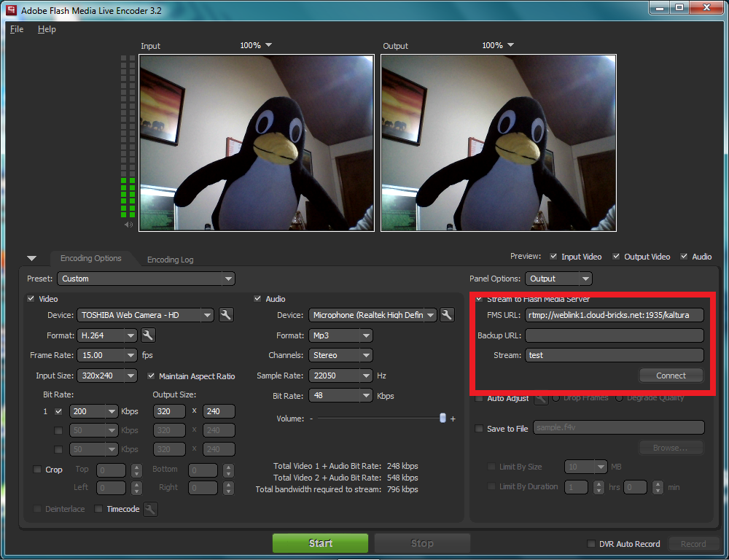Enable the Crop checkbox
Image resolution: width=729 pixels, height=560 pixels.
pyautogui.click(x=37, y=470)
